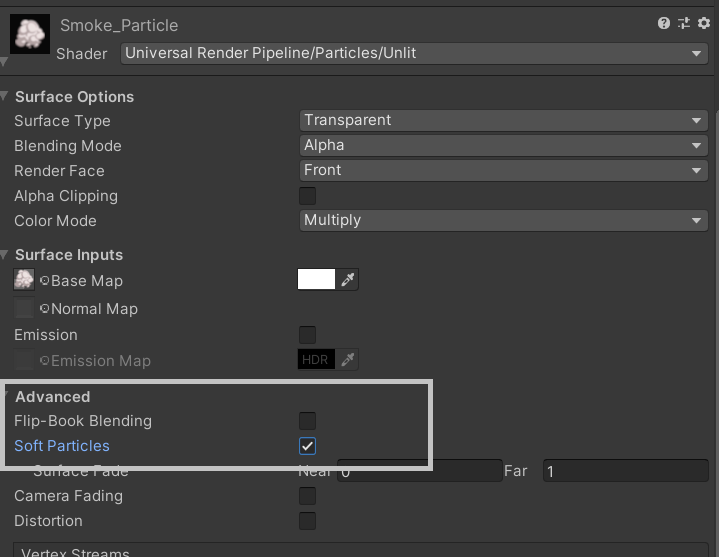Collapse the Surface Inputs section

click(6, 255)
